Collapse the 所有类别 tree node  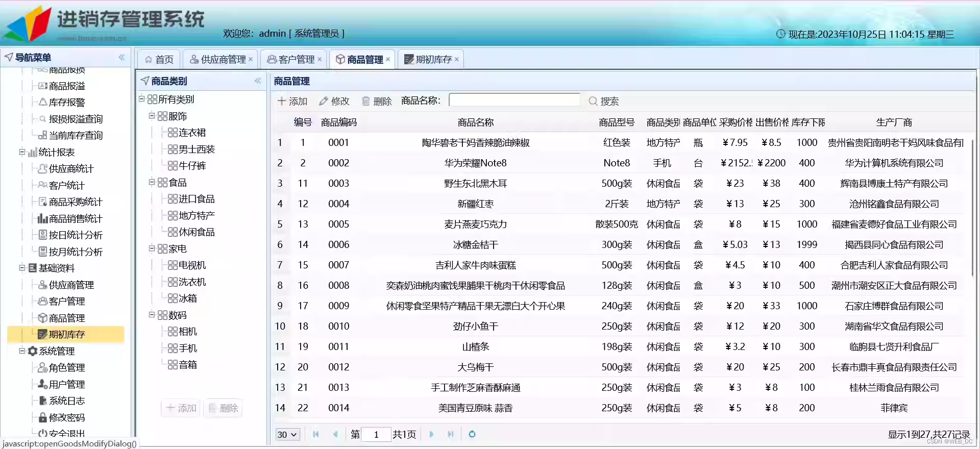pos(142,99)
